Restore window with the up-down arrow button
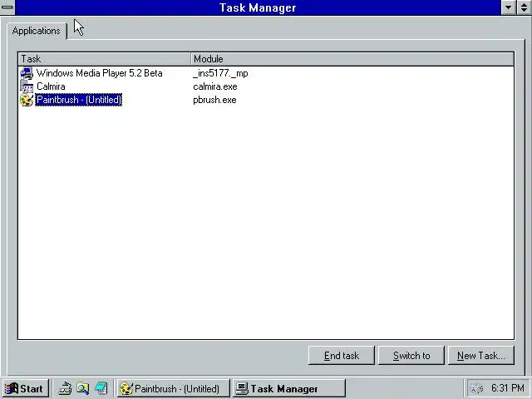Screen dimensions: 532x399 pos(525,7)
